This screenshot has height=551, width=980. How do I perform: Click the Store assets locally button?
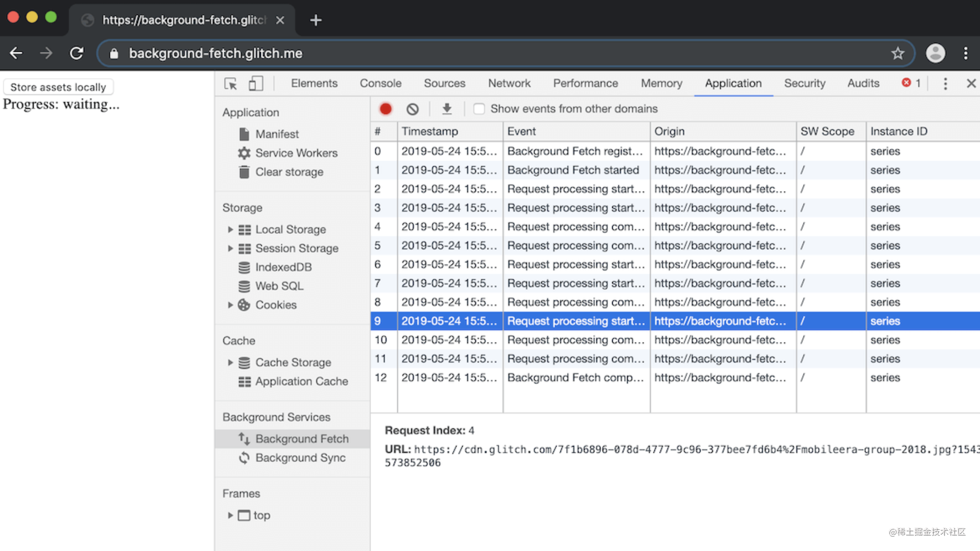click(x=58, y=87)
